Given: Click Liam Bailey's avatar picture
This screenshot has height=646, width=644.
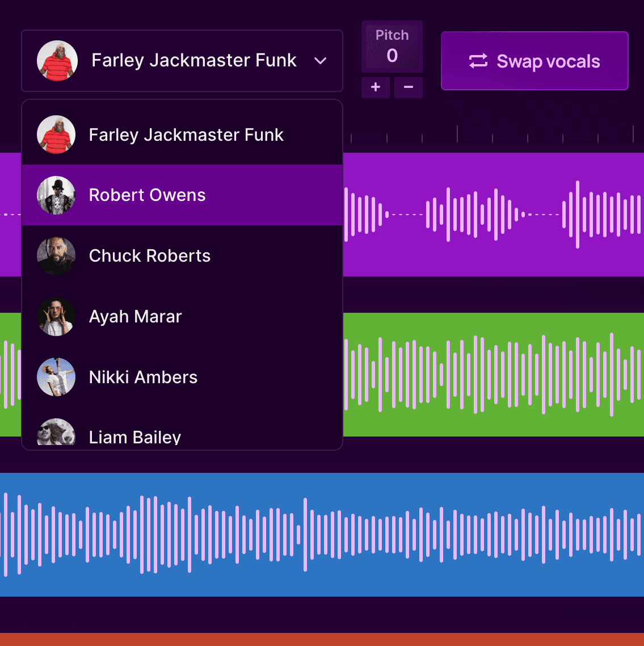Looking at the screenshot, I should point(56,433).
